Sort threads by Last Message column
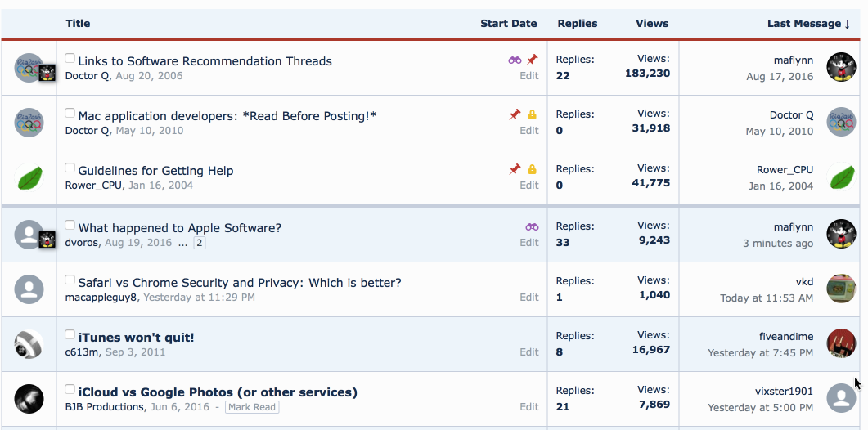Image resolution: width=868 pixels, height=430 pixels. (x=807, y=24)
